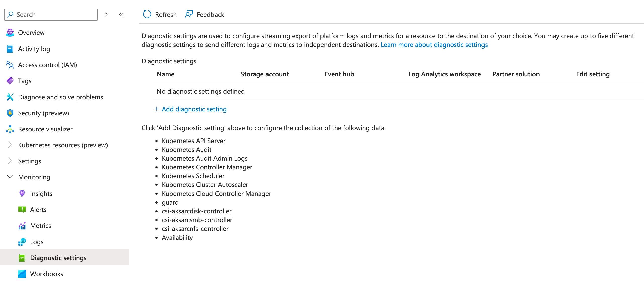Open the Insights lightbulb icon
The image size is (644, 281).
pyautogui.click(x=22, y=193)
